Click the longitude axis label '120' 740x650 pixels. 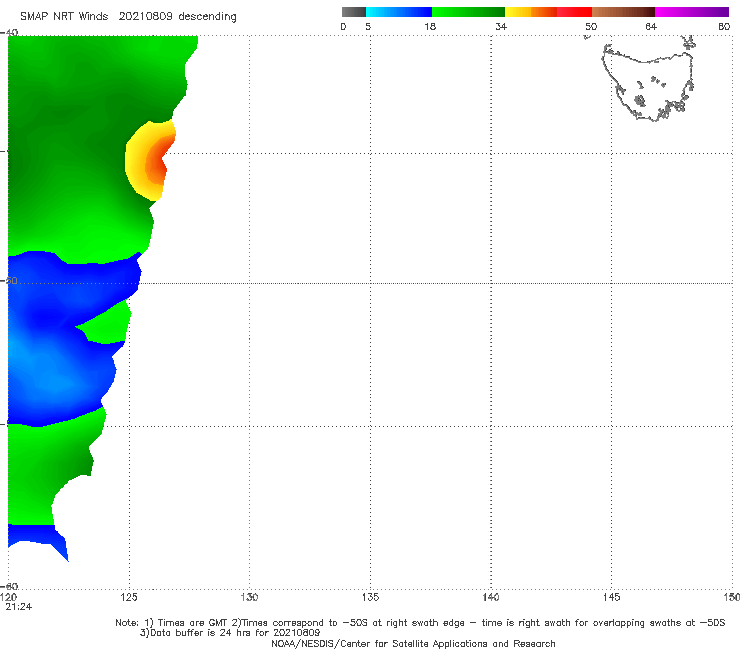tap(8, 597)
